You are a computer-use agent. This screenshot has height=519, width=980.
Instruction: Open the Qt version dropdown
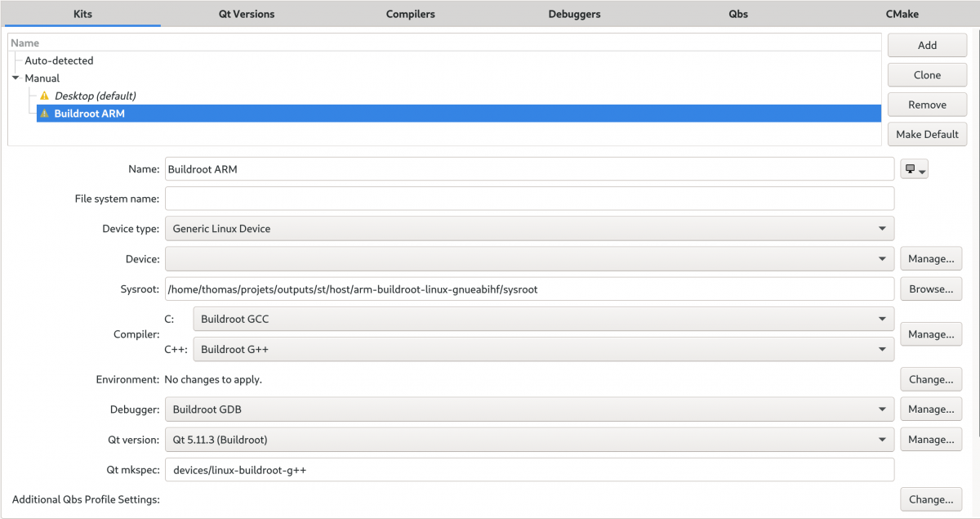pyautogui.click(x=529, y=440)
